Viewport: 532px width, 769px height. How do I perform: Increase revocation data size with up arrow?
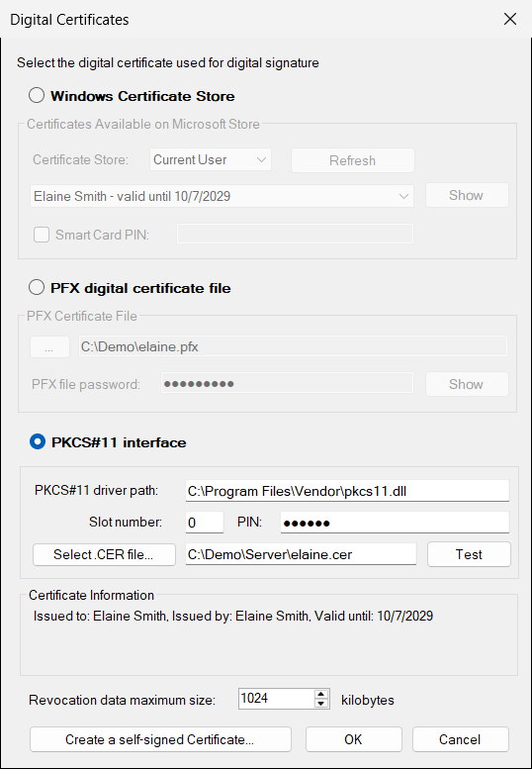[320, 694]
